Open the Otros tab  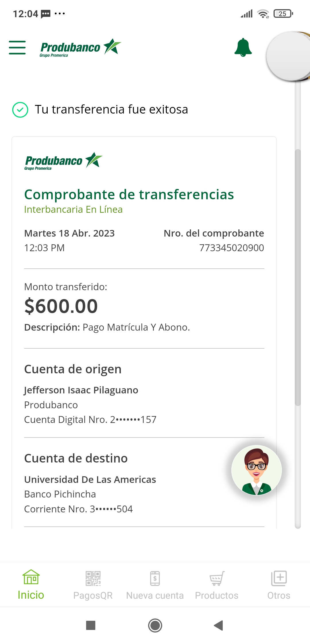pyautogui.click(x=279, y=585)
